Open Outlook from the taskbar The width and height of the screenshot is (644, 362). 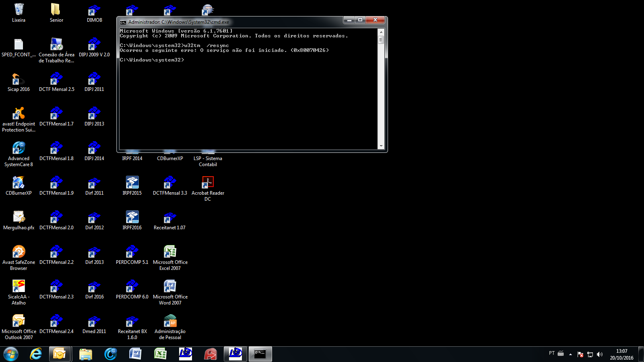60,354
